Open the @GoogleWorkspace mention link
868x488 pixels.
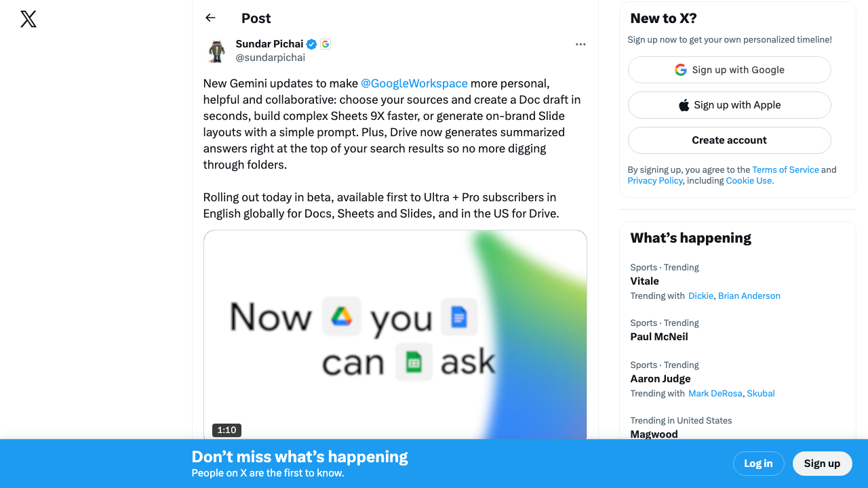coord(414,83)
